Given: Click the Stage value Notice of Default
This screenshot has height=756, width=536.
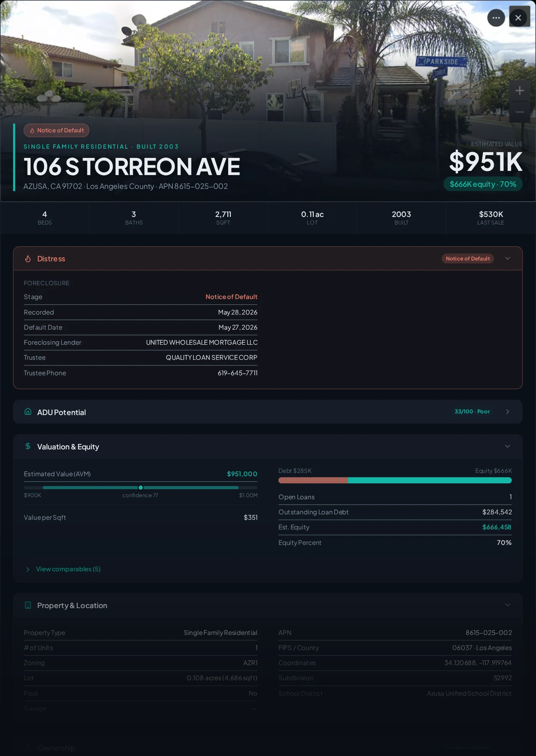Looking at the screenshot, I should point(231,297).
